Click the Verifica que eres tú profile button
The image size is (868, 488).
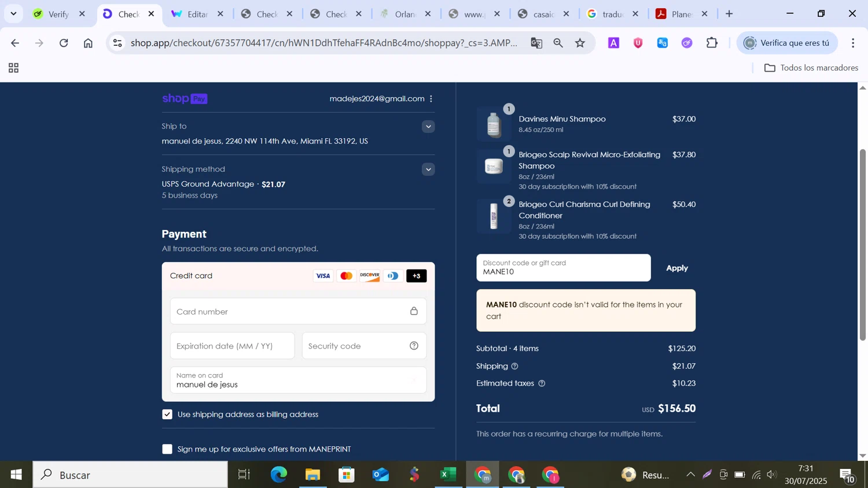coord(787,43)
